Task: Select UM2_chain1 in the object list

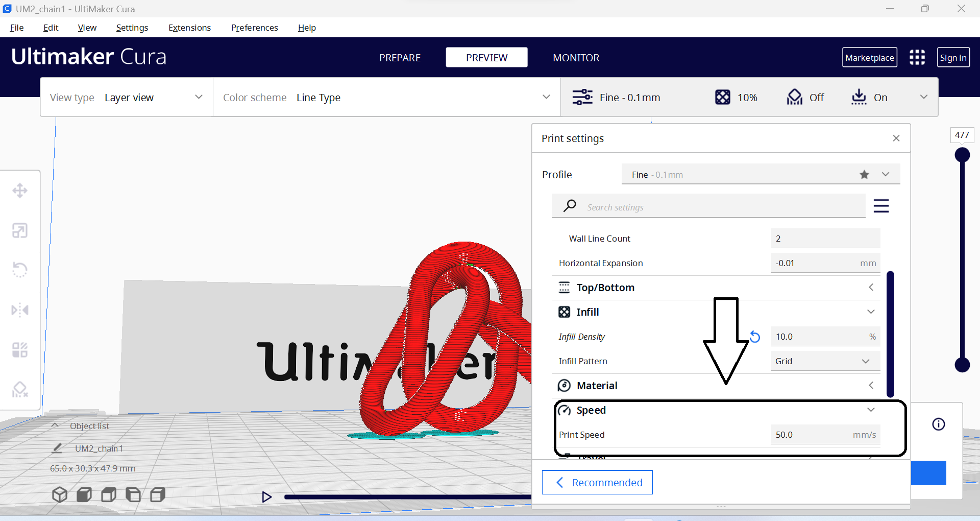Action: click(x=99, y=448)
